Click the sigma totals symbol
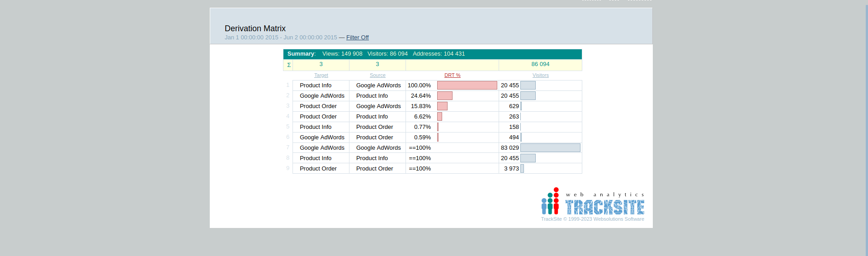Screen dimensions: 868x256 tap(288, 65)
